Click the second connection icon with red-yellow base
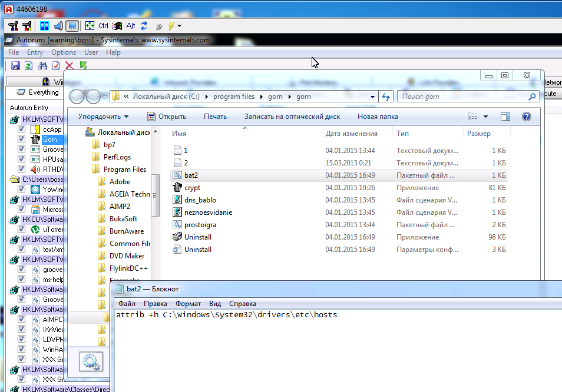The width and height of the screenshot is (562, 392). tap(27, 26)
